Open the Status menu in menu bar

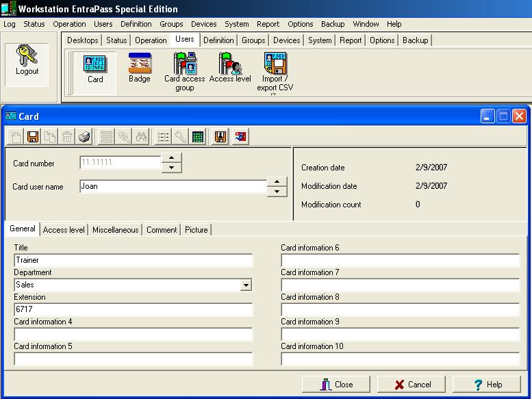click(34, 24)
